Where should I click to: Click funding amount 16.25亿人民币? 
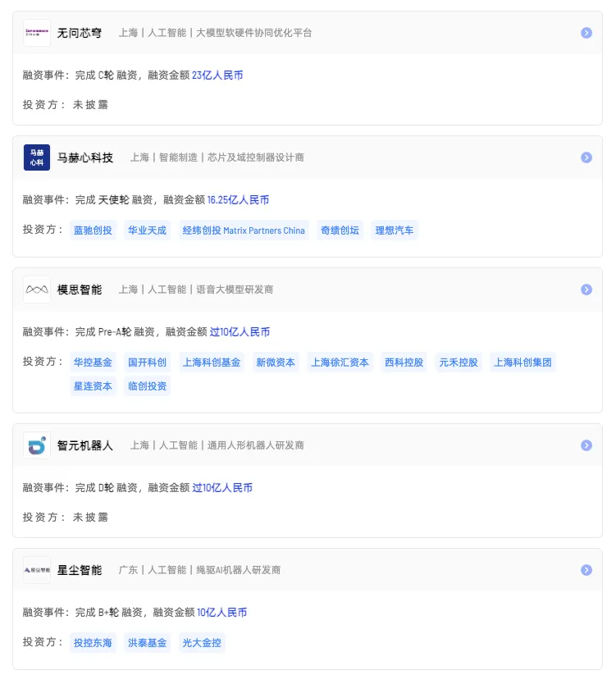coord(238,200)
